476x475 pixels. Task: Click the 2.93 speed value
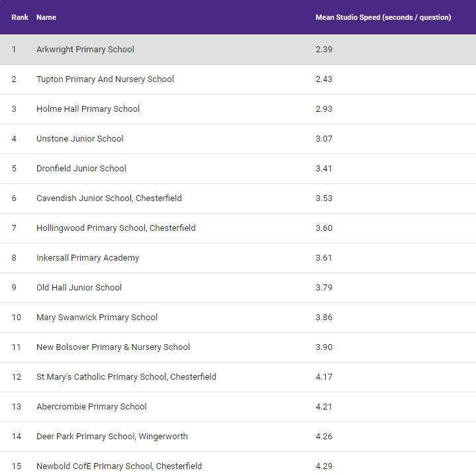[324, 108]
